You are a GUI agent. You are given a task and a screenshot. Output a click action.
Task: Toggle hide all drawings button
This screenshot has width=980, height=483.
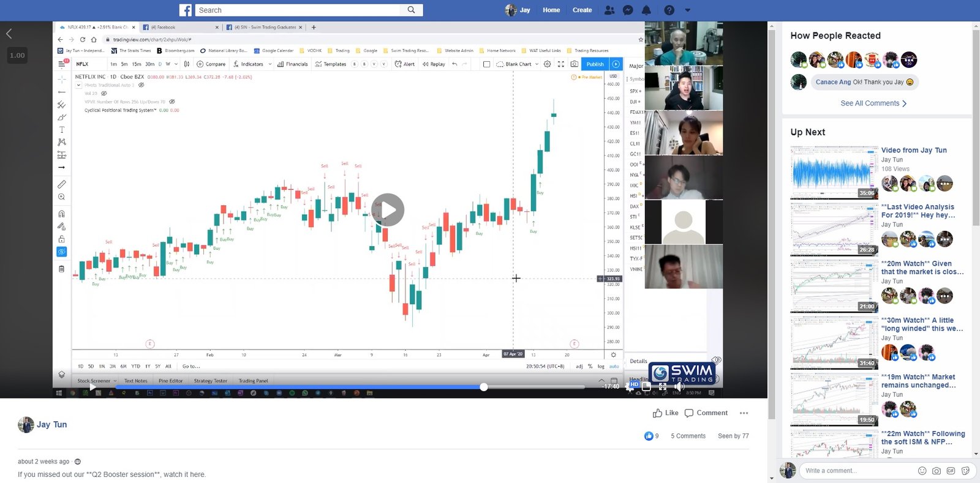coord(62,252)
